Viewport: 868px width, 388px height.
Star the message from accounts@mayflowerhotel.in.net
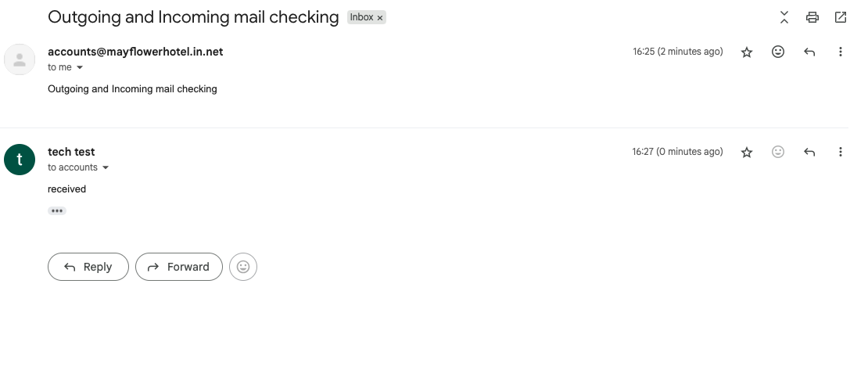pos(747,52)
